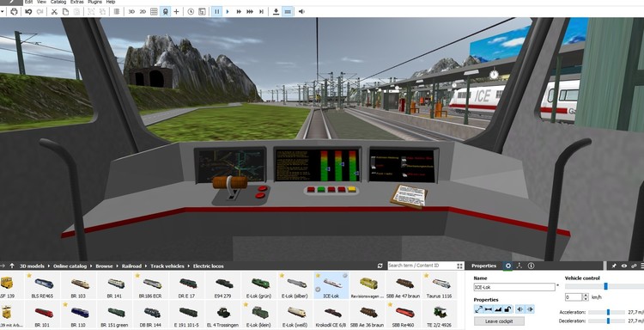Open the Catalog menu

58,2
